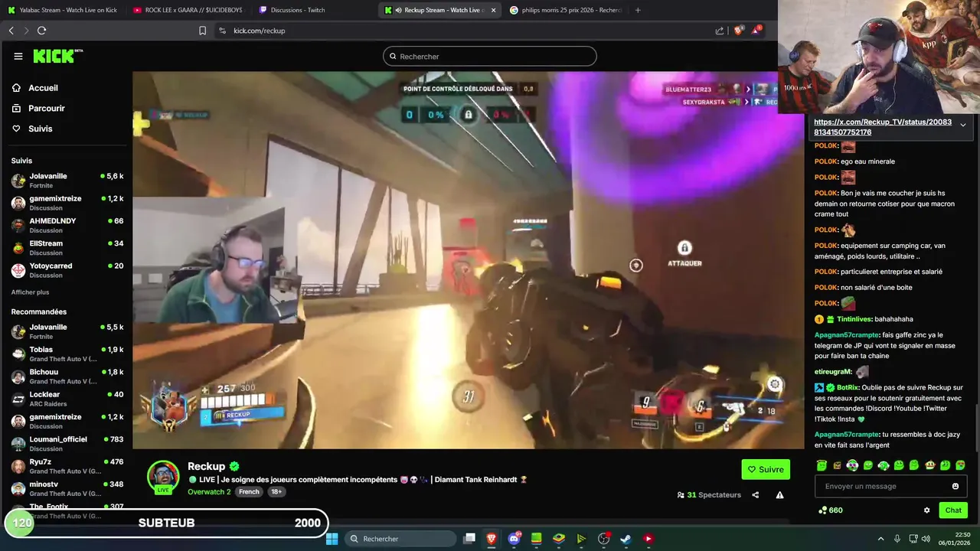Reload the current page
This screenshot has width=980, height=551.
[41, 31]
